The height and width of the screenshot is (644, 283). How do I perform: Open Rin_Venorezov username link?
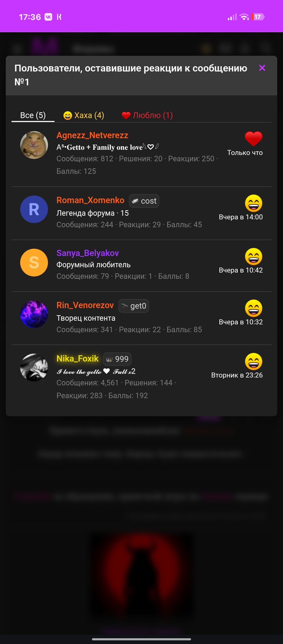[85, 305]
